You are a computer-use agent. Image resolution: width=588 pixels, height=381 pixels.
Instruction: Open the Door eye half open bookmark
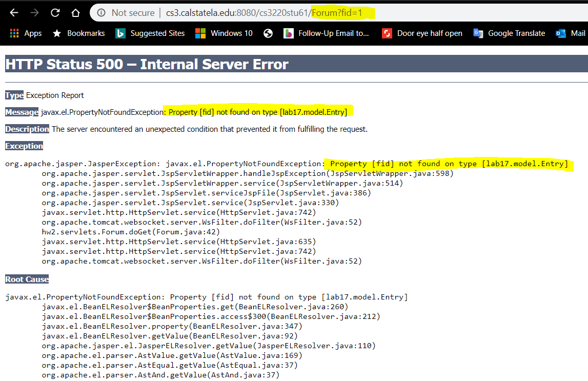click(x=422, y=33)
